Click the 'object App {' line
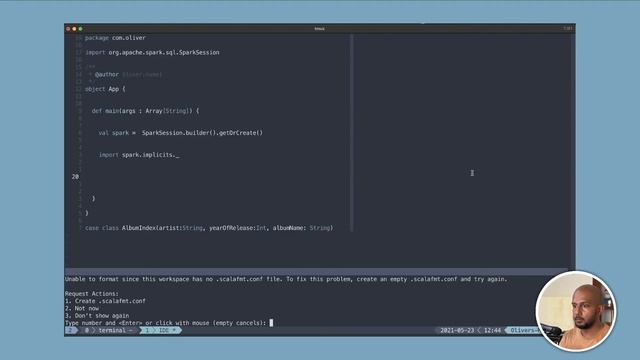 click(105, 89)
